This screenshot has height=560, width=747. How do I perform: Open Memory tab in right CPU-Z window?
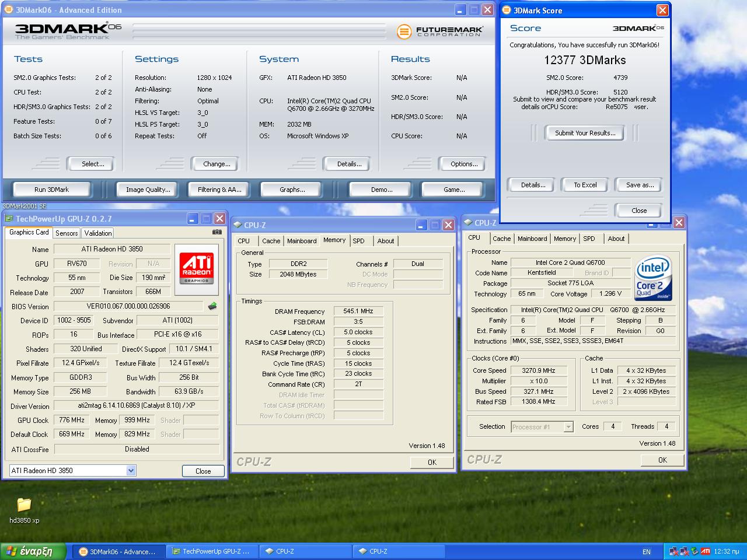565,239
